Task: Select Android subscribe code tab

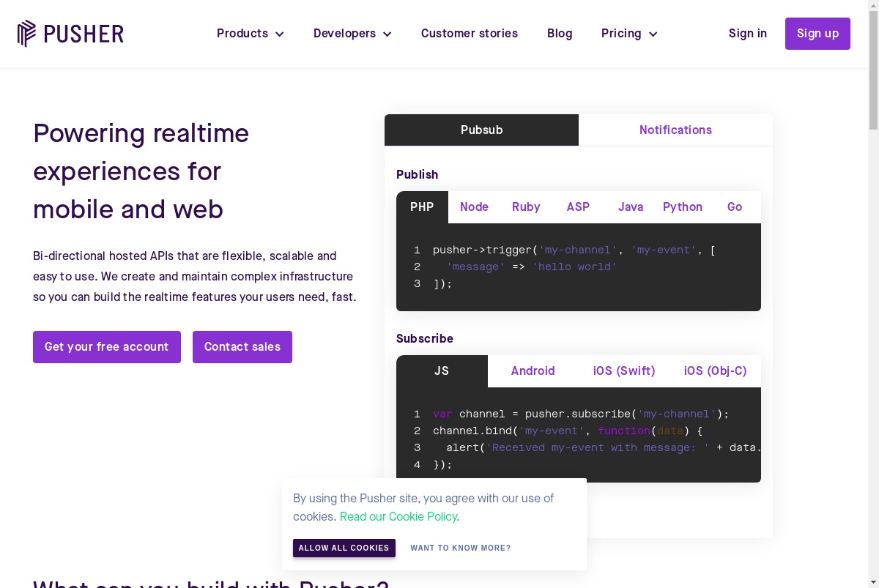Action: 533,371
